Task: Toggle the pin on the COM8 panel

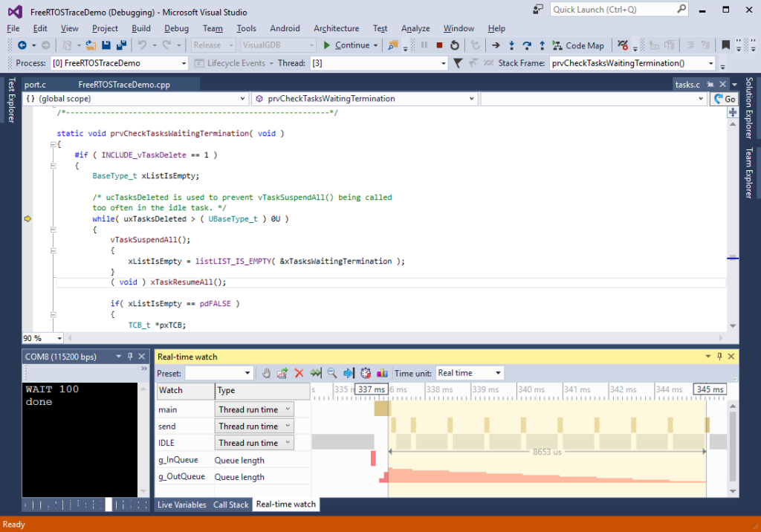Action: coord(129,356)
